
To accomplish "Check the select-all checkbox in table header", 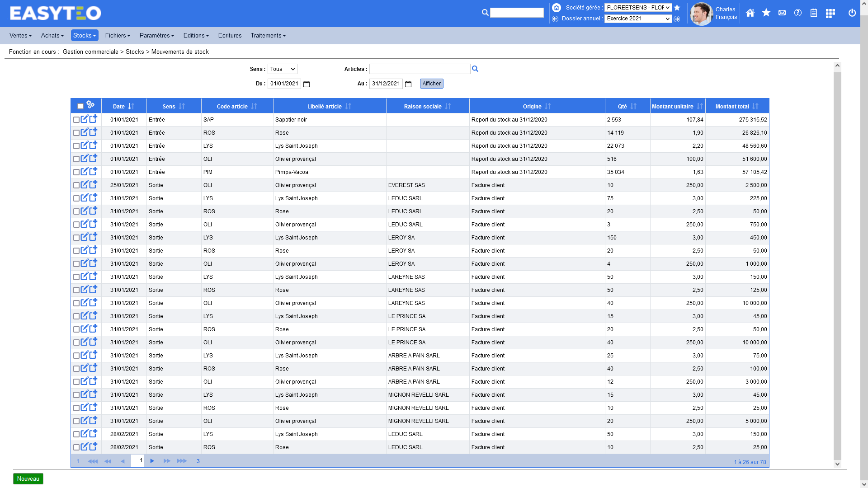I will [80, 106].
